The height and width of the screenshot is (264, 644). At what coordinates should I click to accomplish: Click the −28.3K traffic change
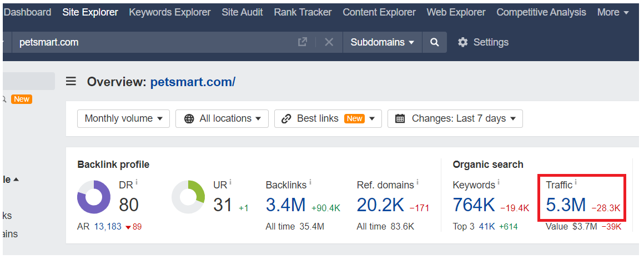coord(605,208)
